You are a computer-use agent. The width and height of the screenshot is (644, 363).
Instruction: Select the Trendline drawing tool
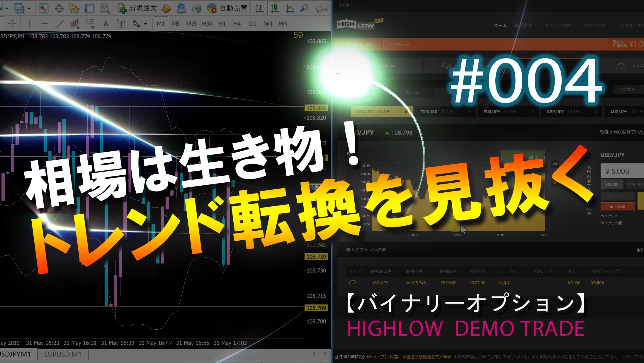tap(60, 24)
